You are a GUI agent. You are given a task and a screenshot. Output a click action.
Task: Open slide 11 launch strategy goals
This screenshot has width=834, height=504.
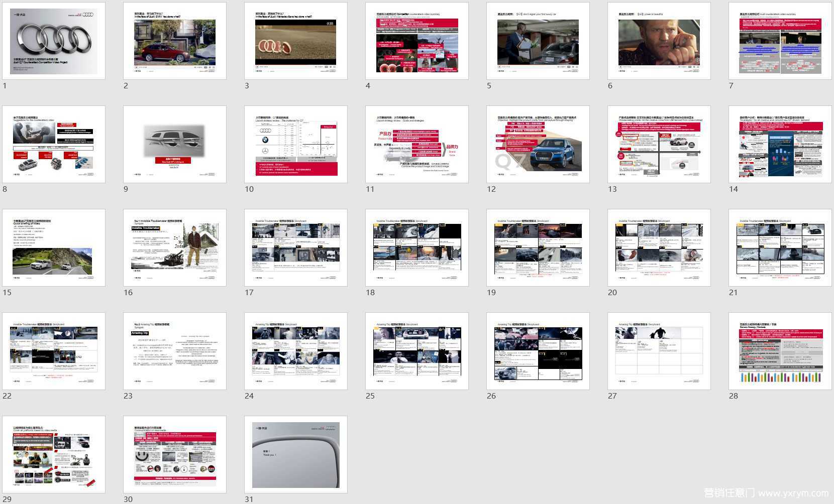pyautogui.click(x=417, y=144)
